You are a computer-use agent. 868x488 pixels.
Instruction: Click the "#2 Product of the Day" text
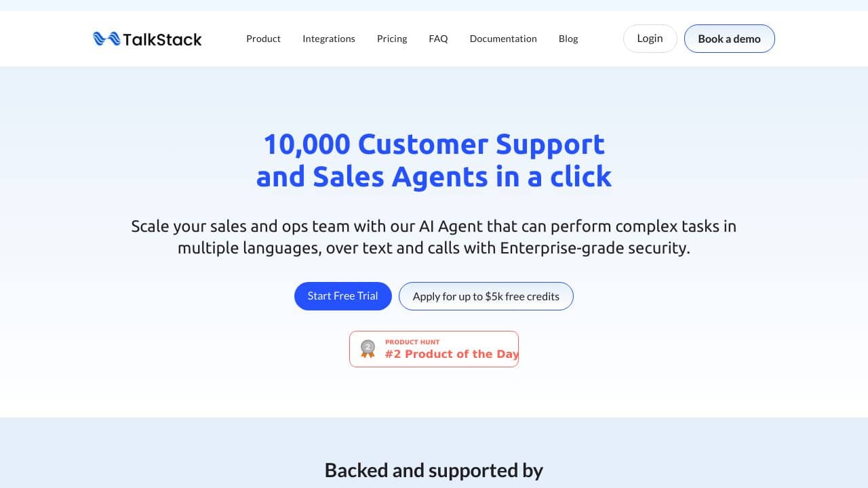pos(452,354)
